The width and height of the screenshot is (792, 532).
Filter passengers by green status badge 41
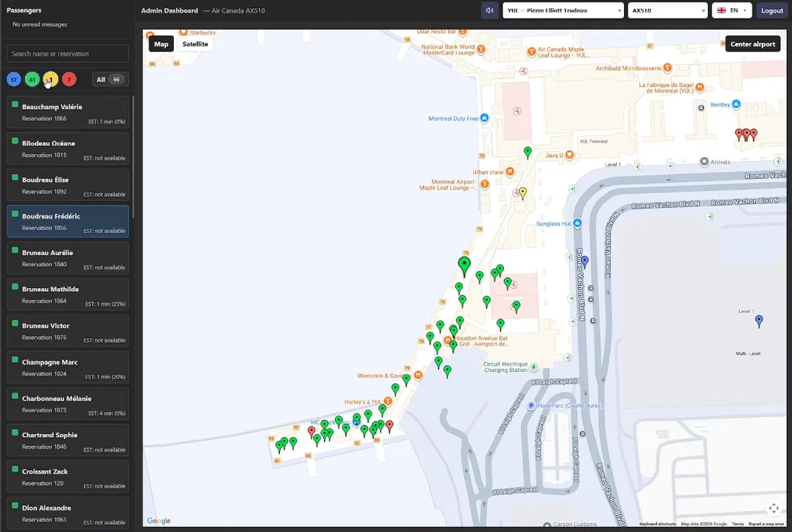click(x=32, y=80)
